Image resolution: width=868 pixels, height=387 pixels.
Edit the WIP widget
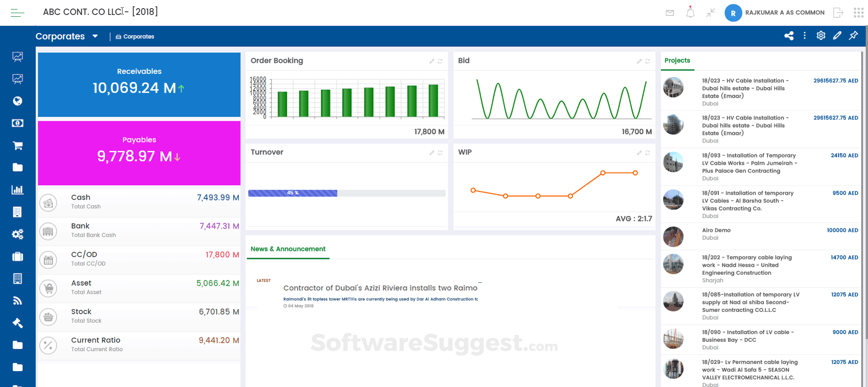pyautogui.click(x=639, y=153)
